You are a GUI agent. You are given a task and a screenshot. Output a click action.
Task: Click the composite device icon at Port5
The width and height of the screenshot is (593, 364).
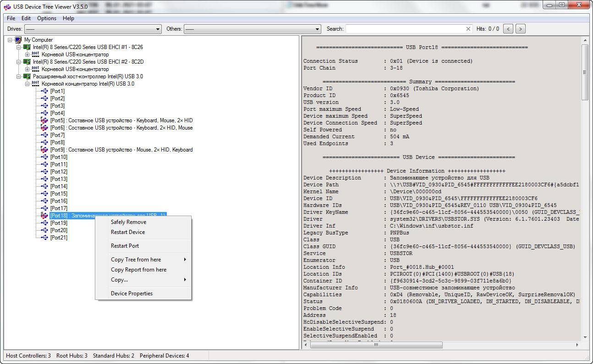click(x=44, y=120)
